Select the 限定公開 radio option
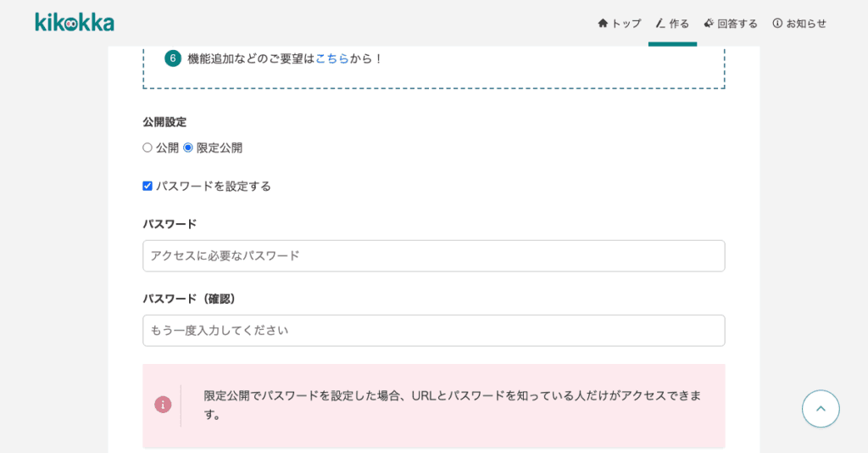This screenshot has height=453, width=868. click(188, 148)
